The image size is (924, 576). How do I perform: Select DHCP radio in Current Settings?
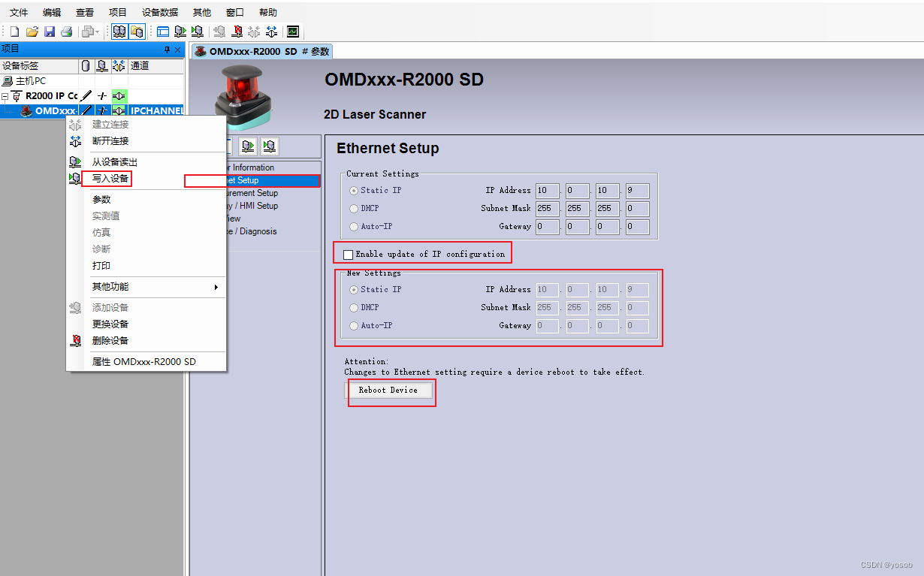[x=354, y=209]
